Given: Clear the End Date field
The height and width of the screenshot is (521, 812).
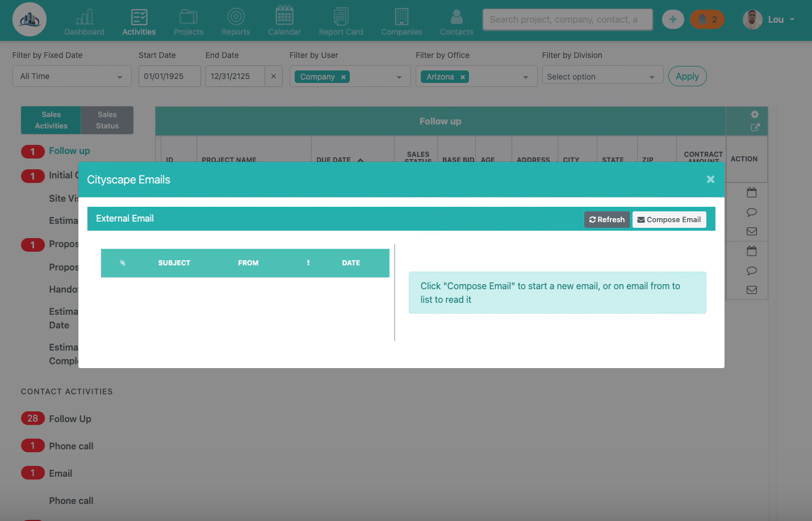Looking at the screenshot, I should click(x=273, y=76).
